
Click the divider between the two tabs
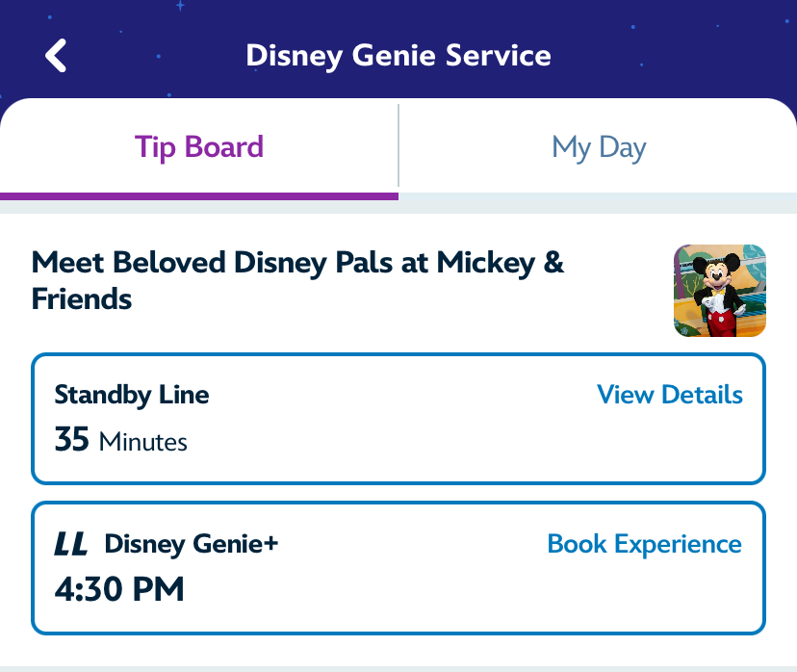(x=398, y=146)
